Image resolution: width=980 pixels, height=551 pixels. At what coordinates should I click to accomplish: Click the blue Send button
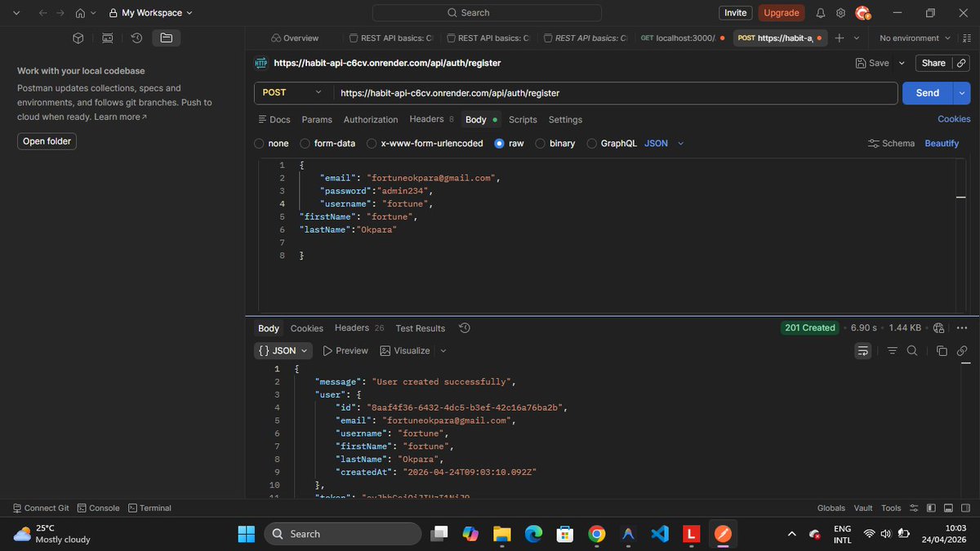click(x=928, y=93)
